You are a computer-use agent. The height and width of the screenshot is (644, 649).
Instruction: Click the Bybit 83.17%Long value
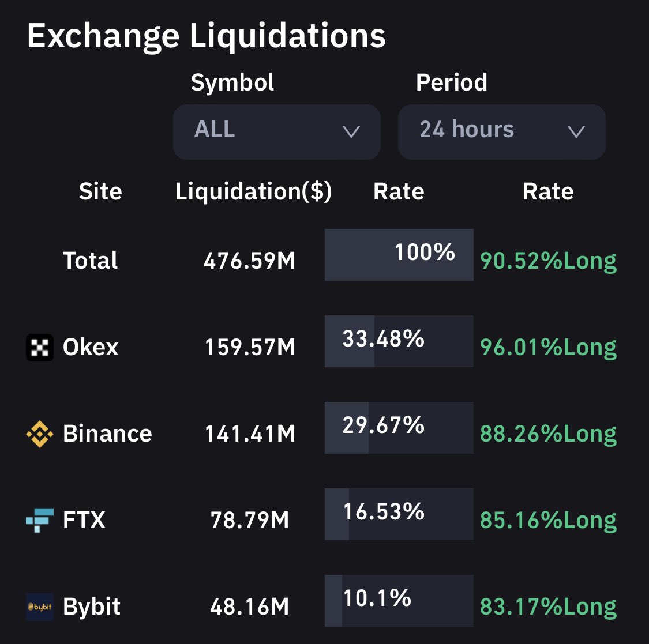coord(548,607)
